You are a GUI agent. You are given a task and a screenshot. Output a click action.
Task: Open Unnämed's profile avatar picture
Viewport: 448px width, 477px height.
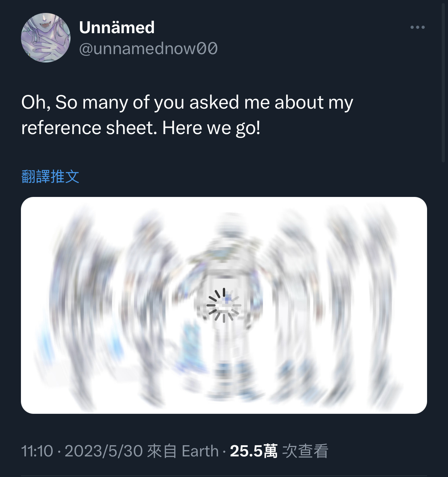pyautogui.click(x=46, y=38)
